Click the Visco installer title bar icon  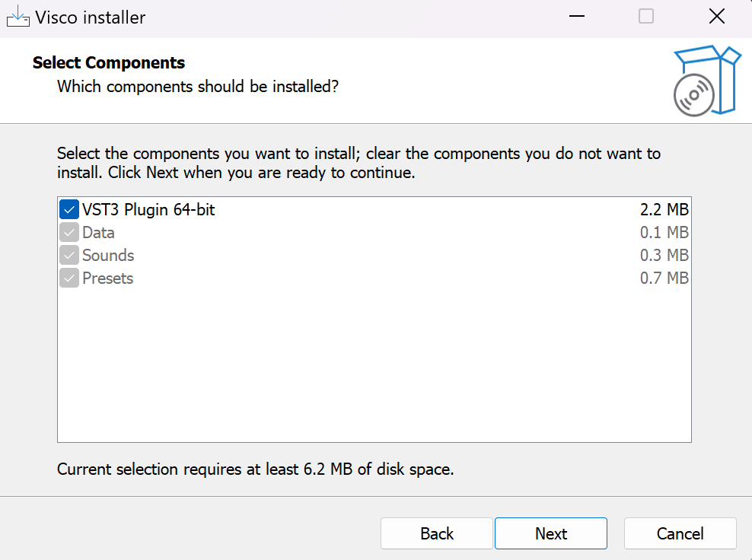coord(18,16)
